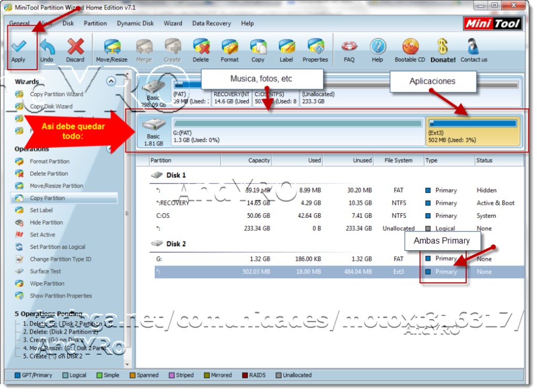Open the FAQ lifebuoy icon
This screenshot has height=392, width=537.
point(349,51)
